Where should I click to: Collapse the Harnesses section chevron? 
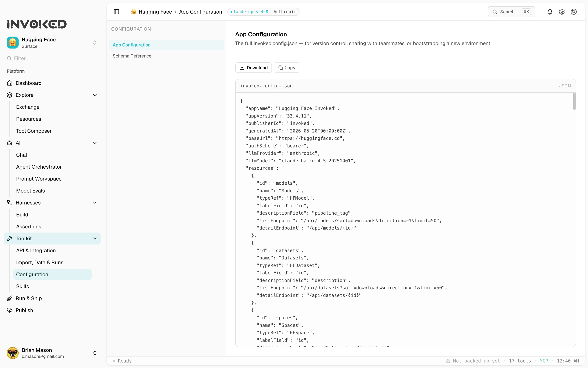(95, 202)
